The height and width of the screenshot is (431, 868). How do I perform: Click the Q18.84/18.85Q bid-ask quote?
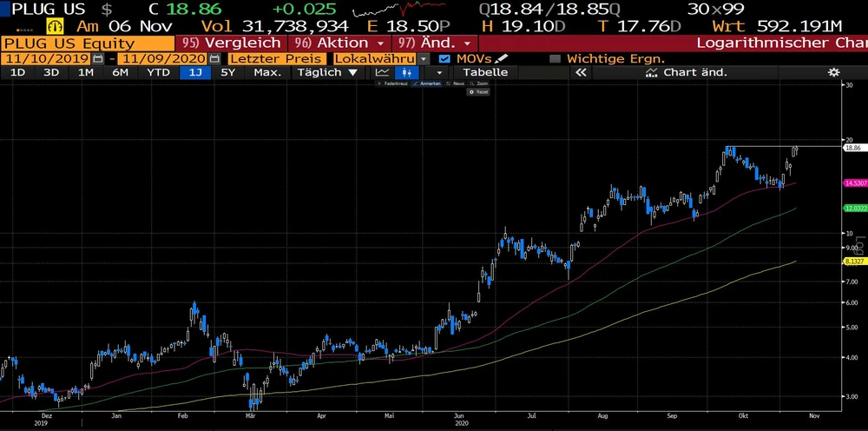[549, 9]
